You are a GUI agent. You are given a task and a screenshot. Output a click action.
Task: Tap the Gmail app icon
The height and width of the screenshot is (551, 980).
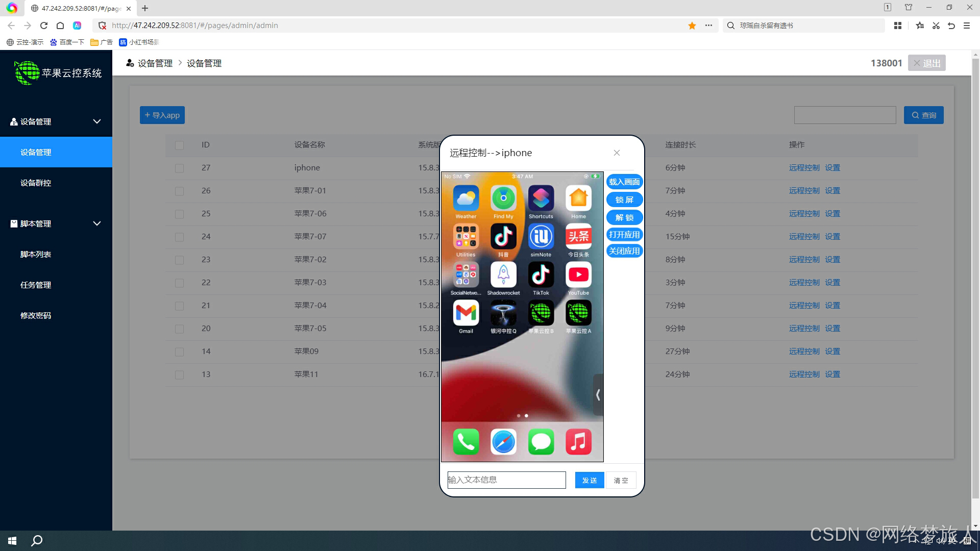[465, 313]
